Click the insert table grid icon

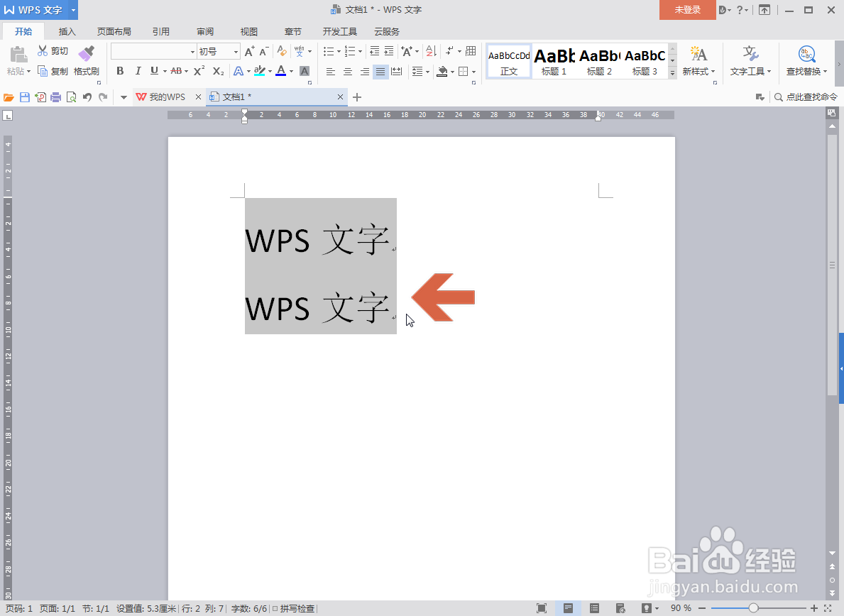(x=471, y=51)
